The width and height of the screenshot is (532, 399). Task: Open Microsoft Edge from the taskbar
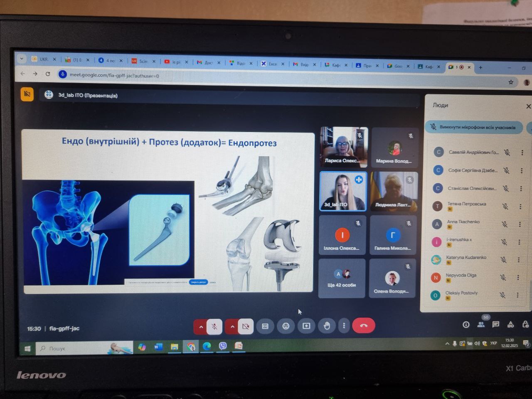point(207,346)
